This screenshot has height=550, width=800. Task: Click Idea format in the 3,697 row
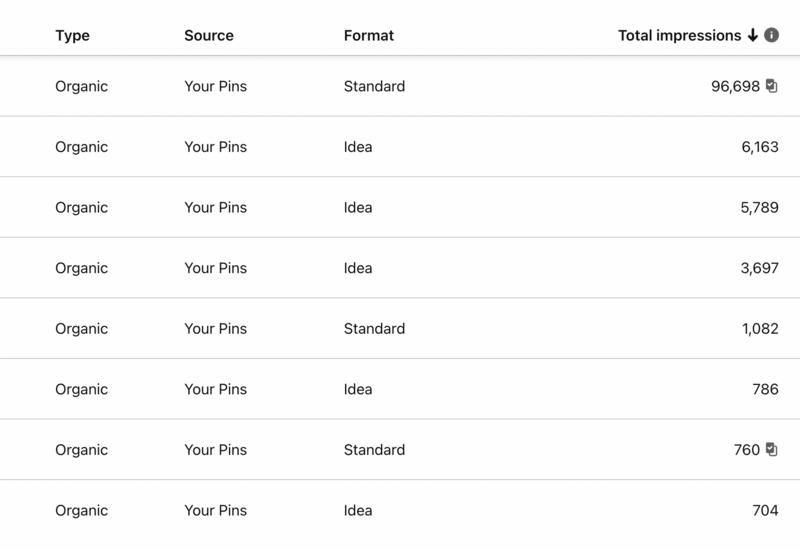click(x=358, y=268)
